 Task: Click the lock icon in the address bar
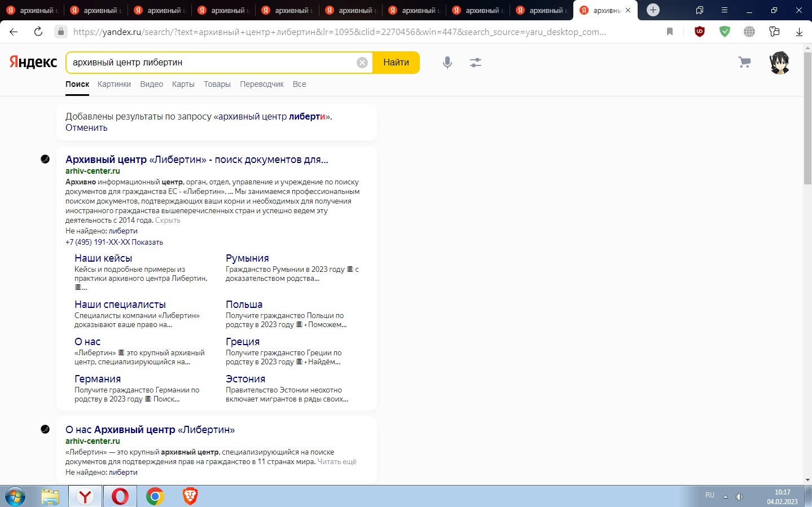[61, 32]
